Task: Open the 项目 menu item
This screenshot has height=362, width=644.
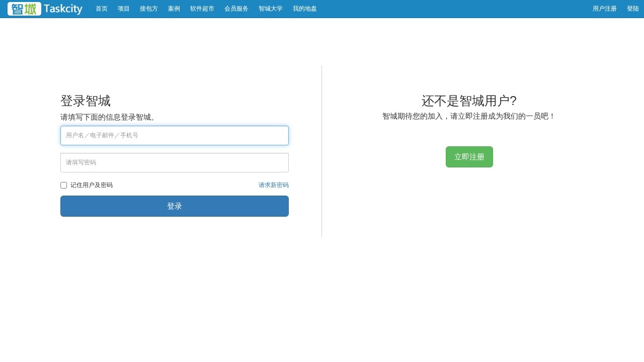Action: coord(124,9)
